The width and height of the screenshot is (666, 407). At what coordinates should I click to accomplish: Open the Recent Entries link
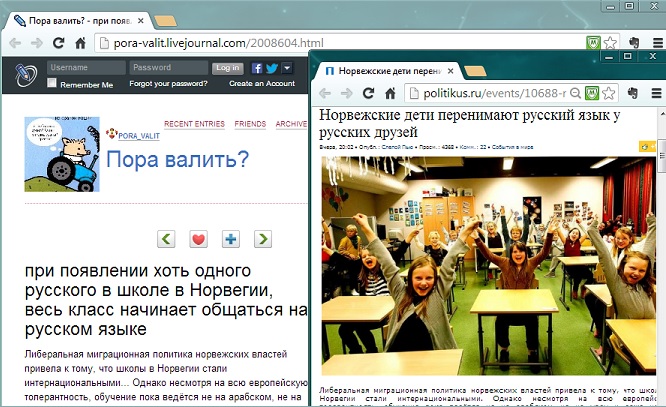pyautogui.click(x=193, y=124)
